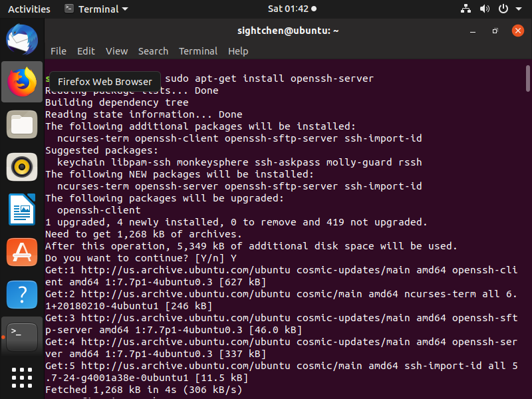532x399 pixels.
Task: Restore the terminal window size
Action: click(x=495, y=31)
